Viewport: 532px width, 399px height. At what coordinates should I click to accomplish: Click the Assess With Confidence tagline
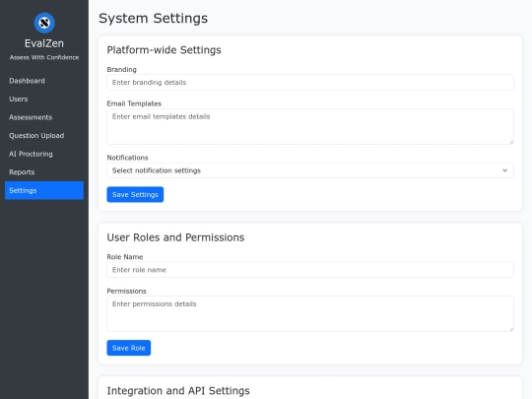click(x=44, y=58)
